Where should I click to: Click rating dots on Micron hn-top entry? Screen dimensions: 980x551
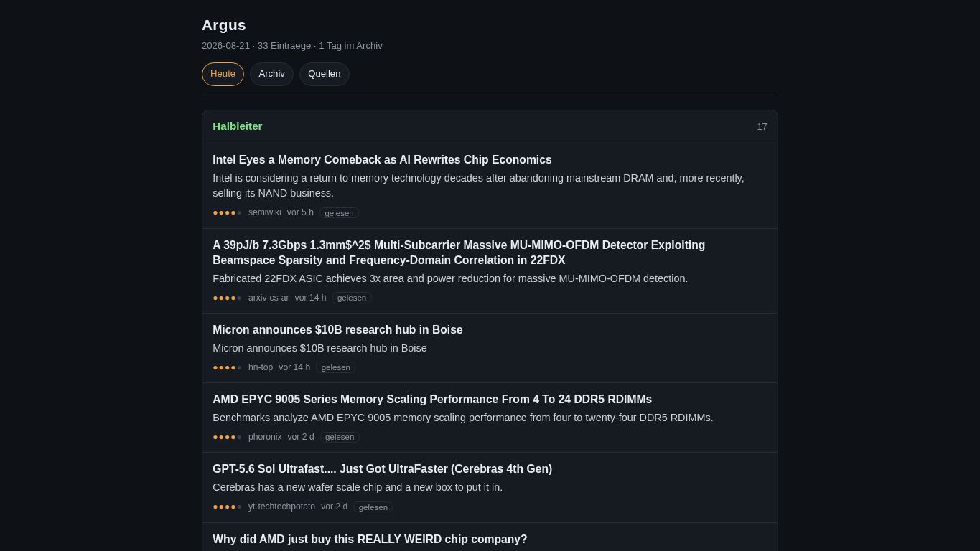point(227,367)
